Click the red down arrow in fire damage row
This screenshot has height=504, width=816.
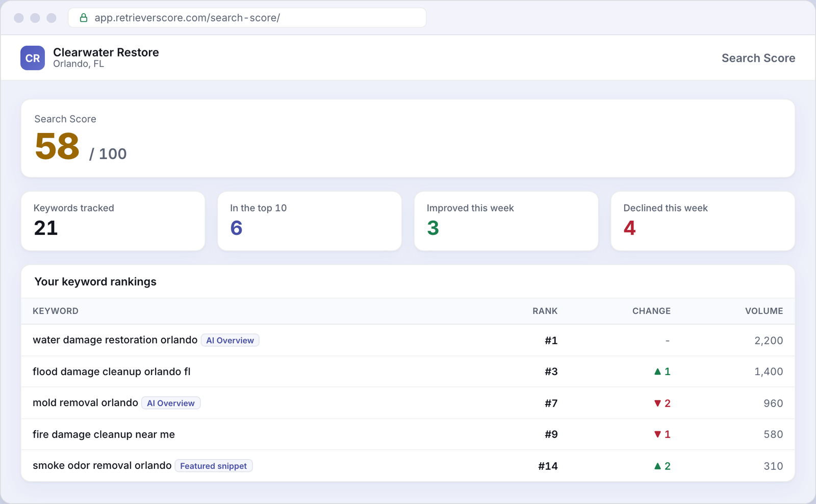point(657,434)
